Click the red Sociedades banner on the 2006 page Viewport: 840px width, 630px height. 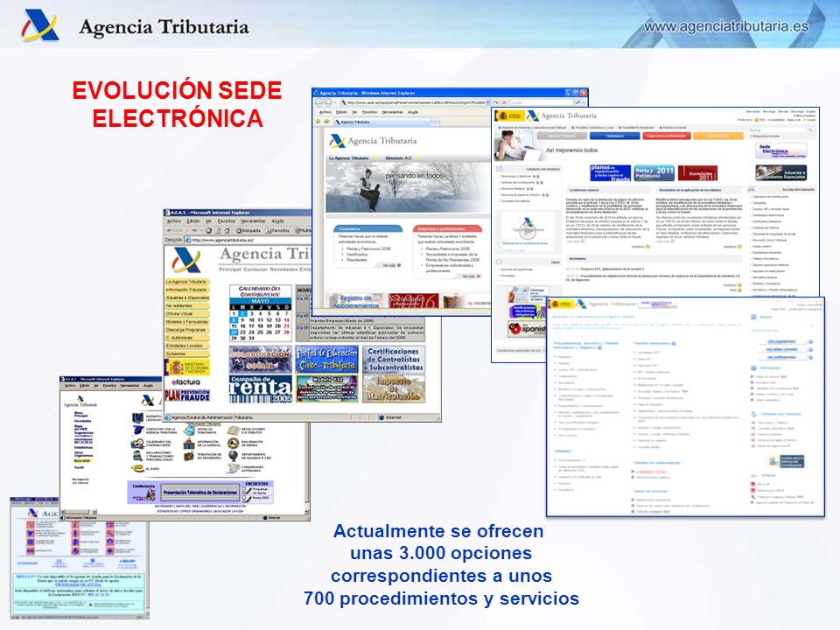pyautogui.click(x=414, y=301)
